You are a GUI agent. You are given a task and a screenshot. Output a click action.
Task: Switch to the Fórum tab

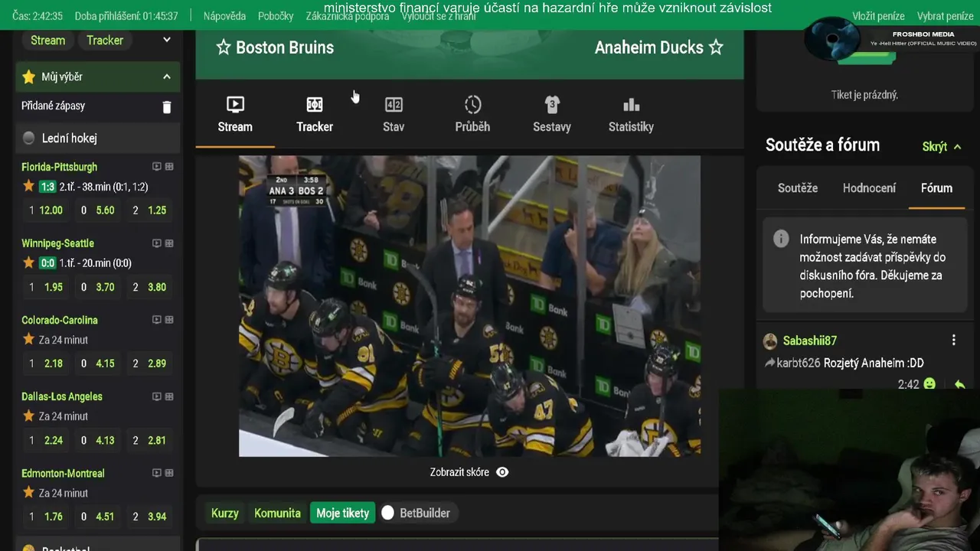click(x=936, y=188)
